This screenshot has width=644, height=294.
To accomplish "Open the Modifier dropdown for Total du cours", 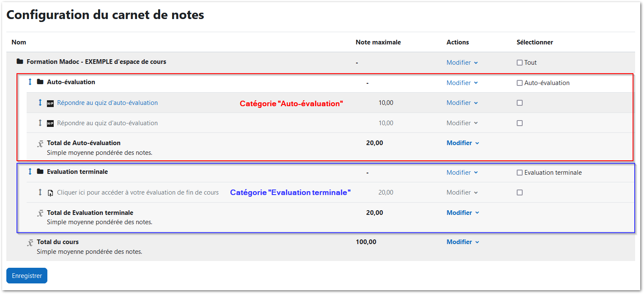I will tap(463, 242).
